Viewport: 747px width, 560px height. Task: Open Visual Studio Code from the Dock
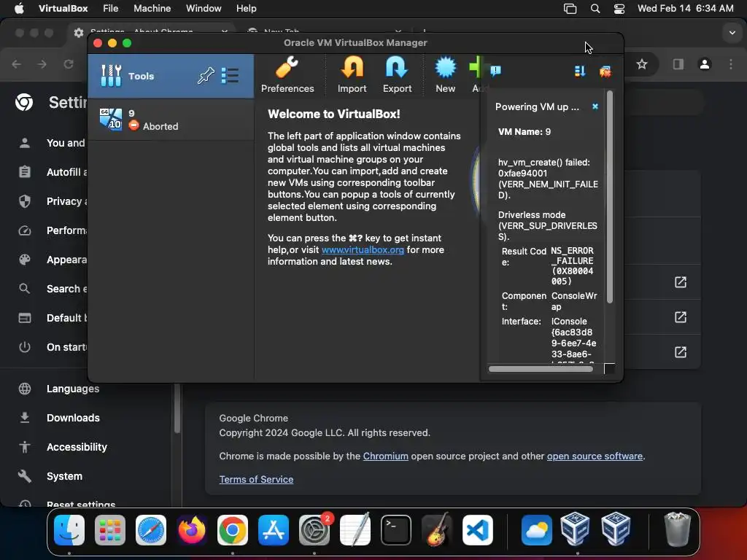tap(477, 530)
